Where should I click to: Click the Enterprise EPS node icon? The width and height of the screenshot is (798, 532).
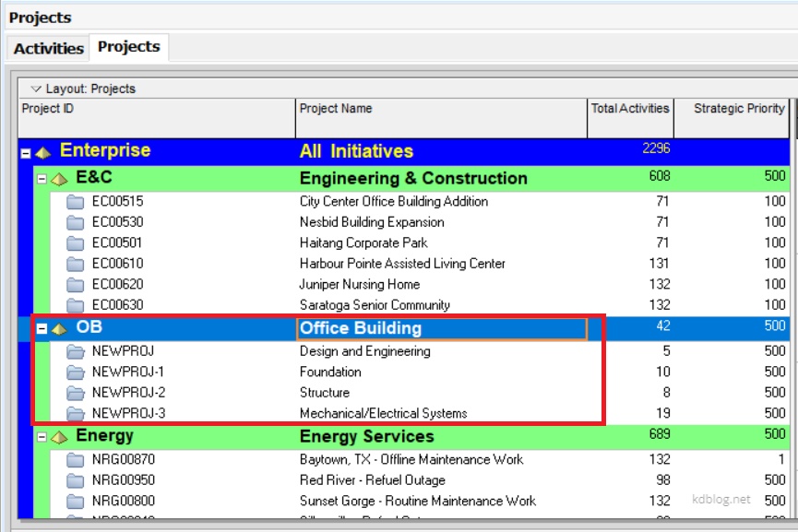click(43, 152)
